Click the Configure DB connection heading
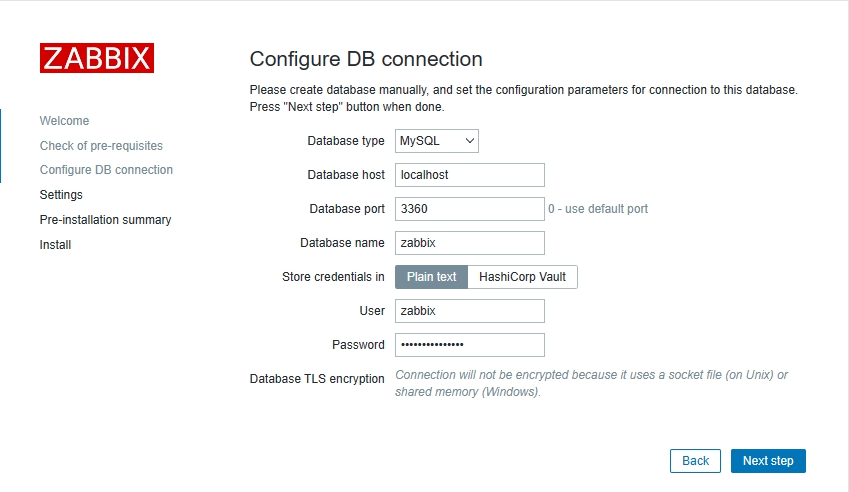849x492 pixels. point(366,59)
